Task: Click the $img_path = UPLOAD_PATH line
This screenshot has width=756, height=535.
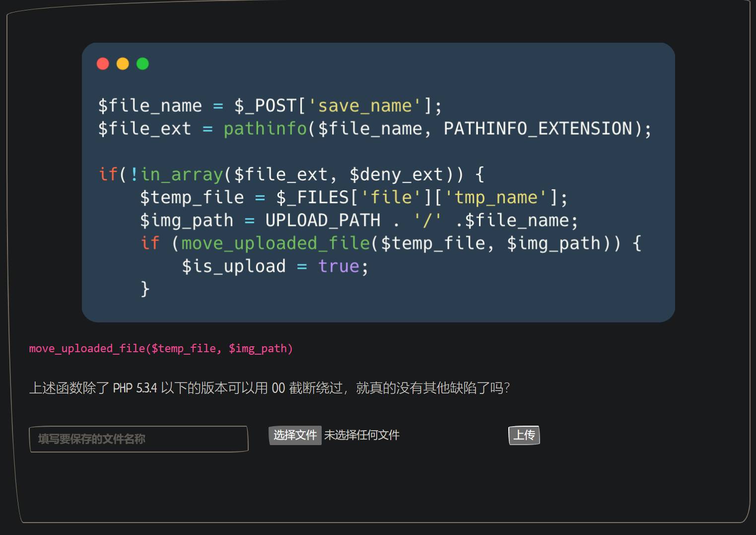Action: tap(359, 221)
